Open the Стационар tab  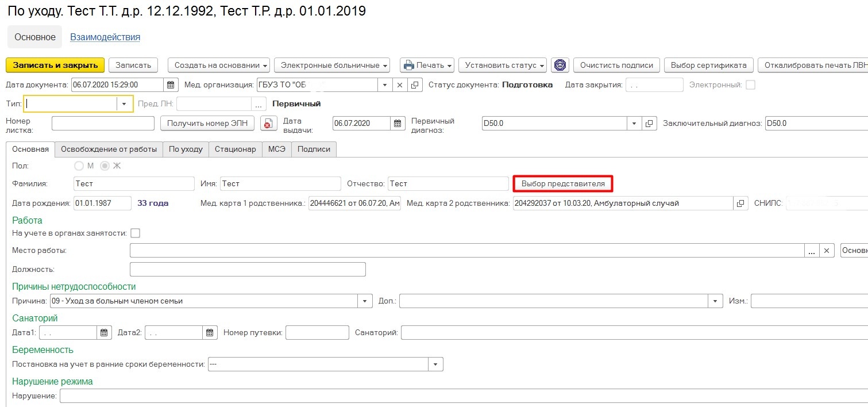coord(235,149)
